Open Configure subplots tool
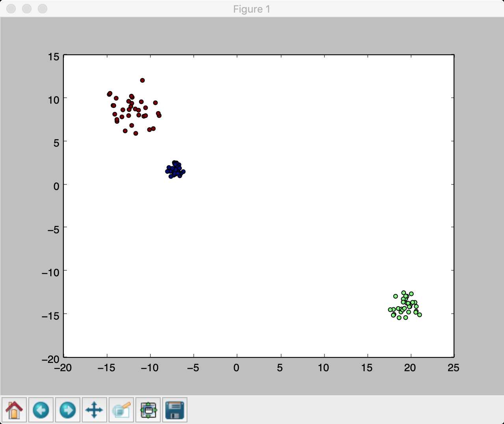Image resolution: width=504 pixels, height=424 pixels. click(x=148, y=410)
